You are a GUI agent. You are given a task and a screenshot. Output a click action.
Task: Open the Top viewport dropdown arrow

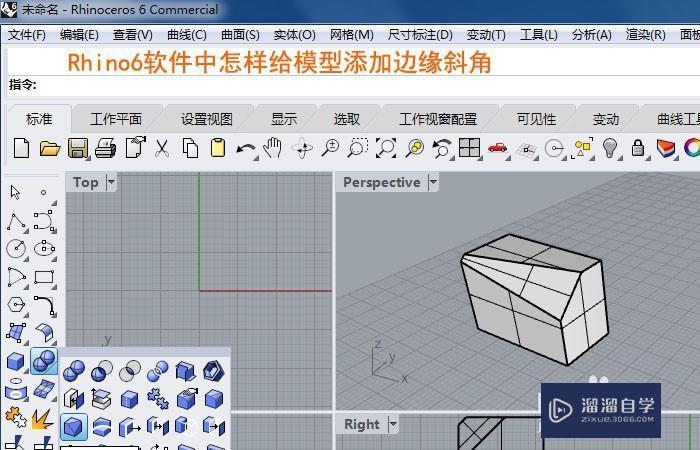click(111, 182)
